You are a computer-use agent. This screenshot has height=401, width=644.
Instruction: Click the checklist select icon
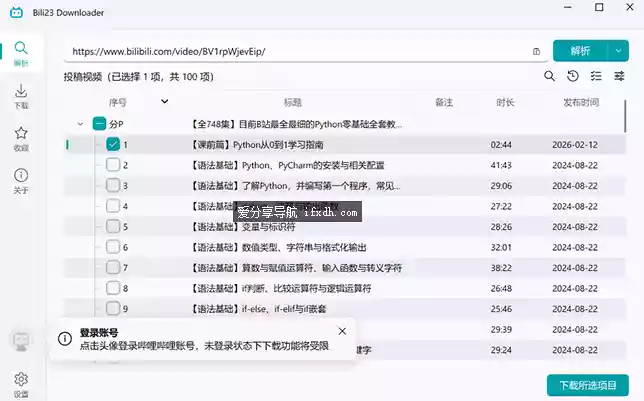tap(596, 76)
